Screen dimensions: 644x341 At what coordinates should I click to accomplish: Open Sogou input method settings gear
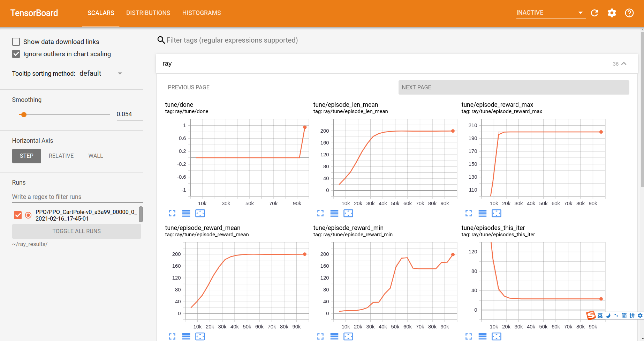tap(640, 316)
